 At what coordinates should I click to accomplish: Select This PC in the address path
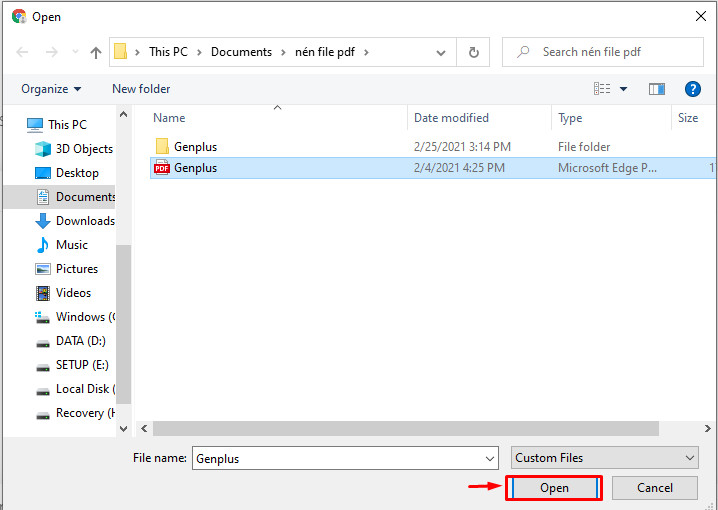pyautogui.click(x=168, y=52)
